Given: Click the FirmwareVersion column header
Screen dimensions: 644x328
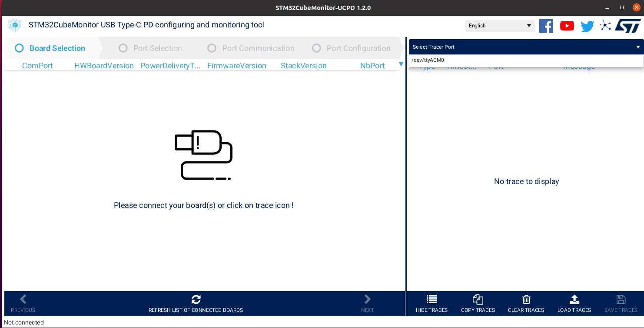Looking at the screenshot, I should point(237,66).
